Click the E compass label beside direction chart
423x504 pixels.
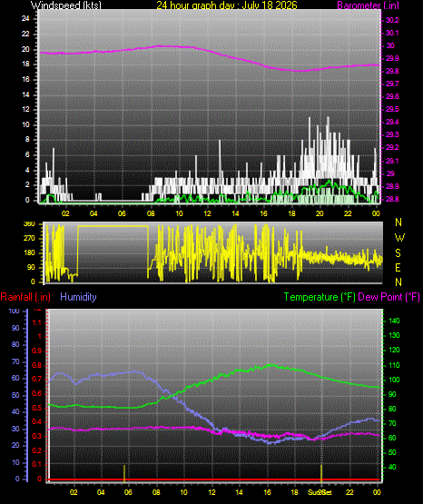click(x=398, y=267)
